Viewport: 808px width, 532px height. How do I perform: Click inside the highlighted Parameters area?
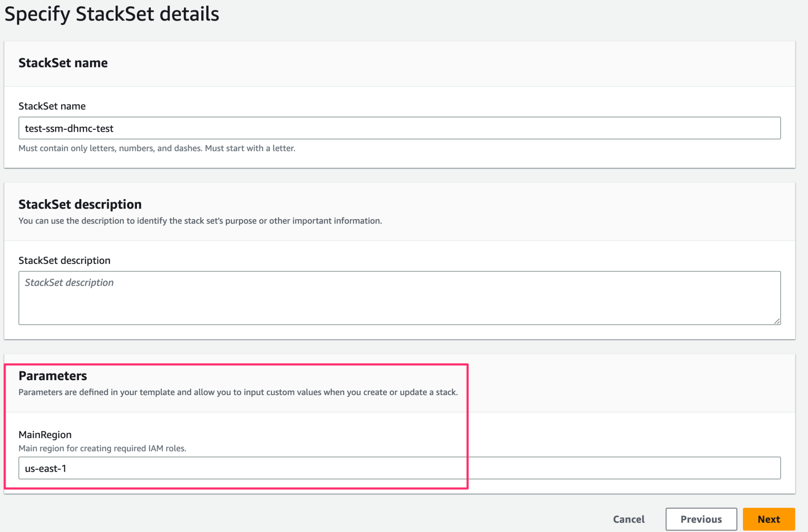(237, 422)
